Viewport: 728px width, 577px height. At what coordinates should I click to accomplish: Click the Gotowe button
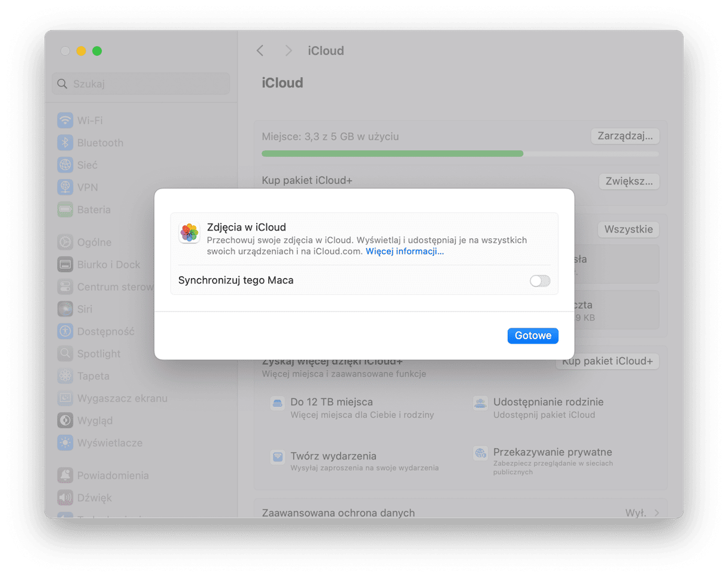(x=532, y=336)
